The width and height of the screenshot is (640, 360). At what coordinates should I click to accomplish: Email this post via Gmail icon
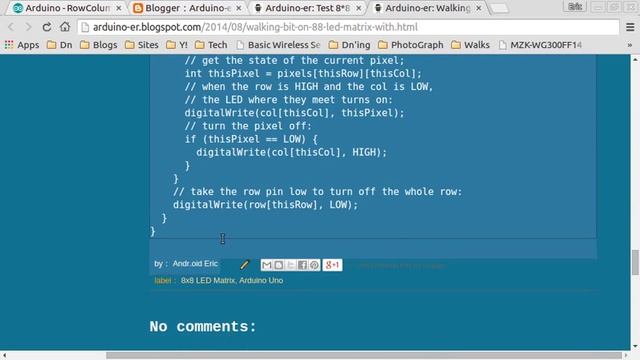[x=267, y=265]
